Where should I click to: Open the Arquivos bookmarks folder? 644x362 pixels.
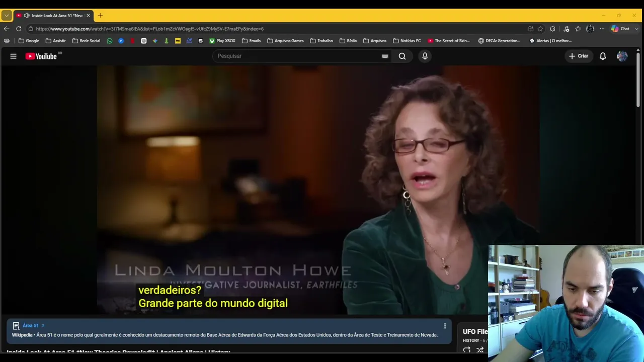375,41
